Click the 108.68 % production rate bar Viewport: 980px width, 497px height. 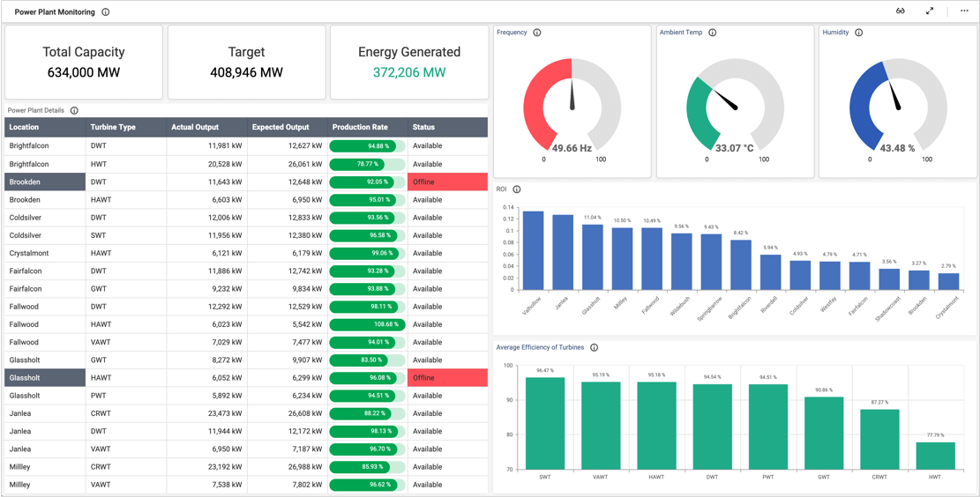click(x=368, y=324)
